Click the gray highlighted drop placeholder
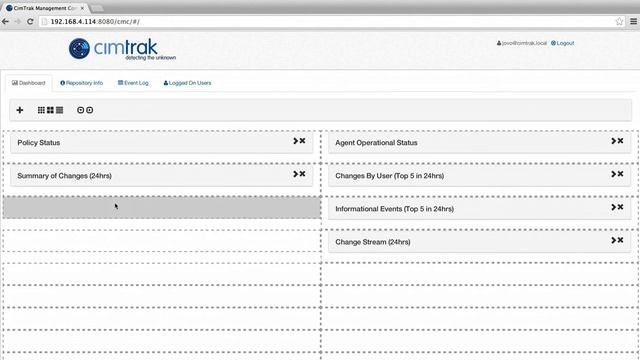640x360 pixels. pos(162,207)
